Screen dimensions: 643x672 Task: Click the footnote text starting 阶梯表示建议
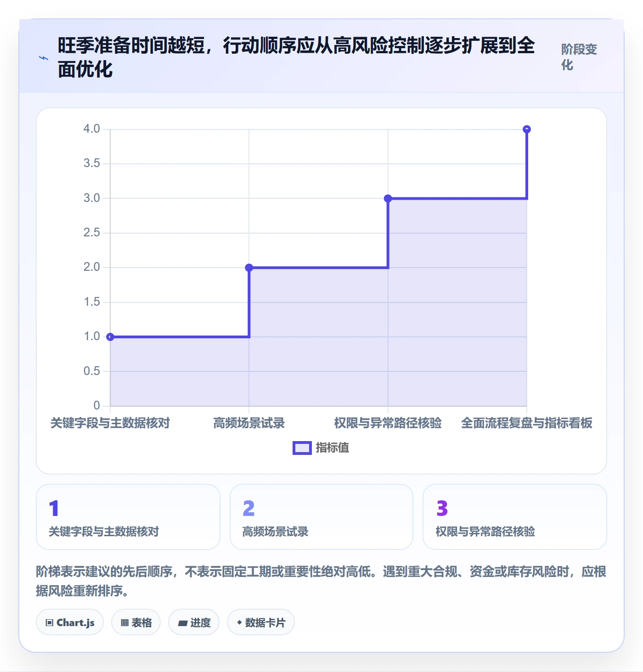(x=321, y=581)
